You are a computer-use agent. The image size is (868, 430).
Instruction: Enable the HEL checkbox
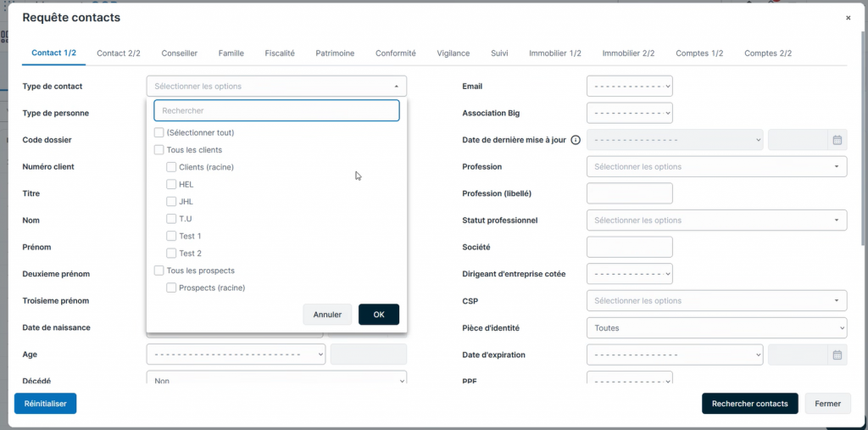coord(171,184)
